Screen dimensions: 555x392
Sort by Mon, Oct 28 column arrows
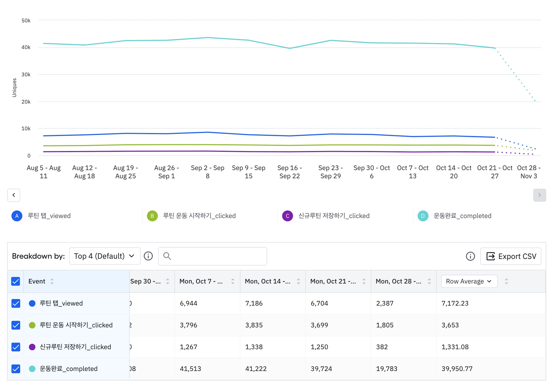click(x=429, y=281)
